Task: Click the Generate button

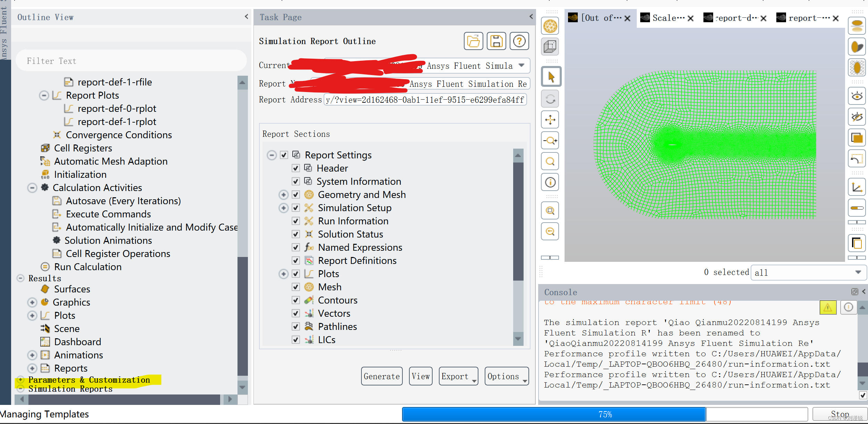Action: (382, 376)
